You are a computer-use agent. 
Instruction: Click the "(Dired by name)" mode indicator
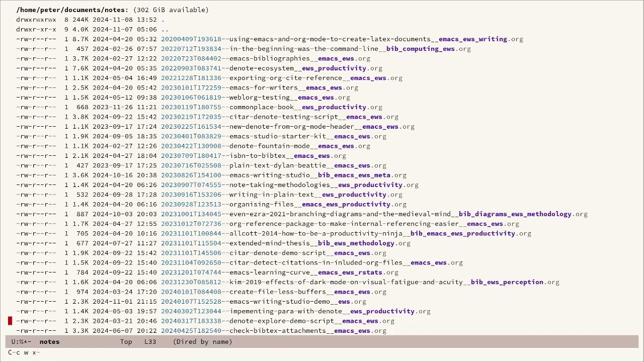coord(203,342)
